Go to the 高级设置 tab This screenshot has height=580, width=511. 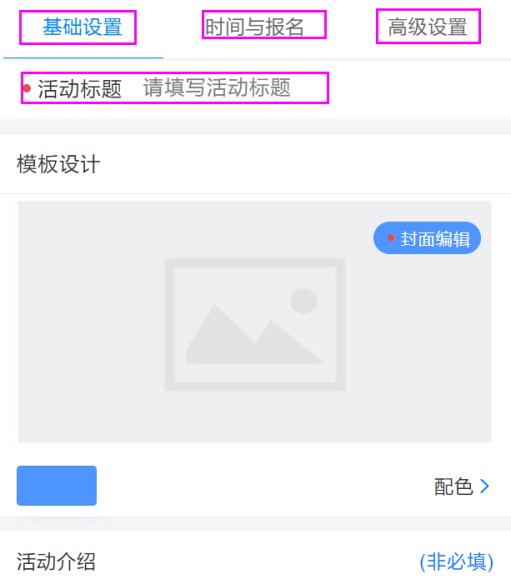pos(428,27)
